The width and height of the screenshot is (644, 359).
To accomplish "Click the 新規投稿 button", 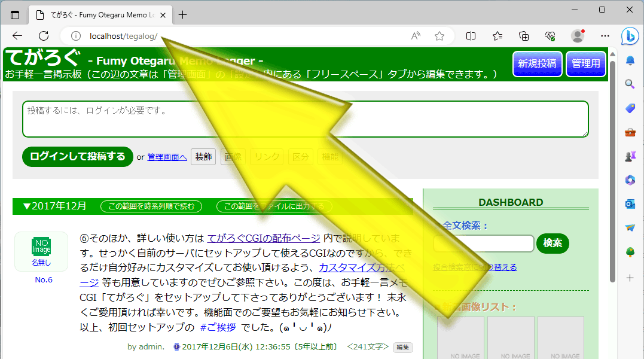I will [537, 63].
